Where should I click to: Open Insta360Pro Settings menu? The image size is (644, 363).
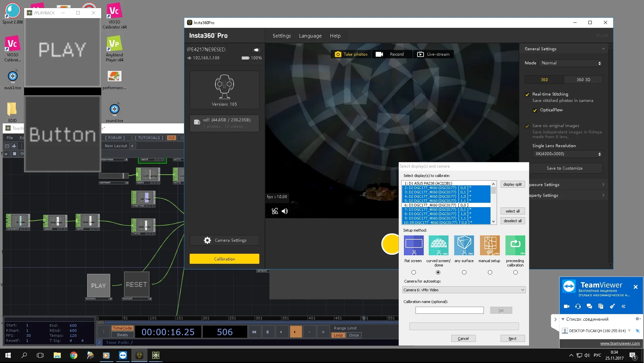point(281,36)
